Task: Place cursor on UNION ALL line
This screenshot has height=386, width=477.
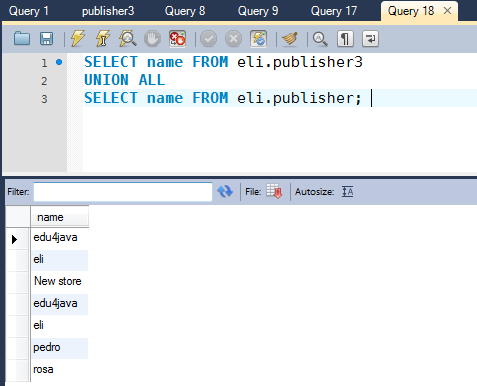Action: 124,80
